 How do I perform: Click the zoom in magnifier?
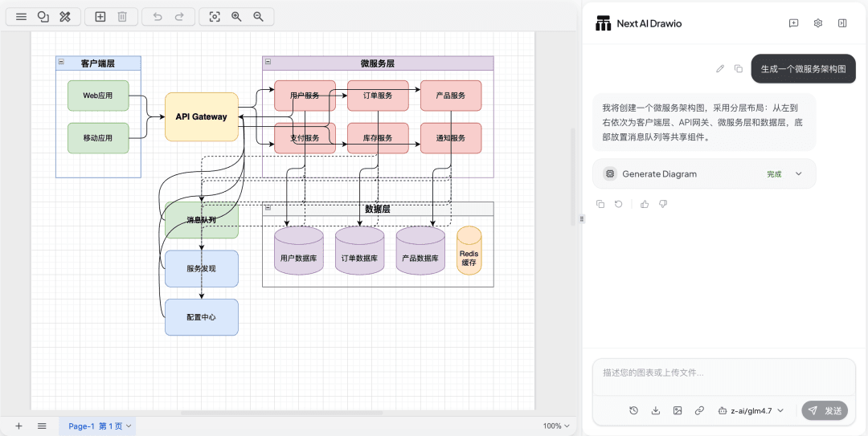(236, 17)
